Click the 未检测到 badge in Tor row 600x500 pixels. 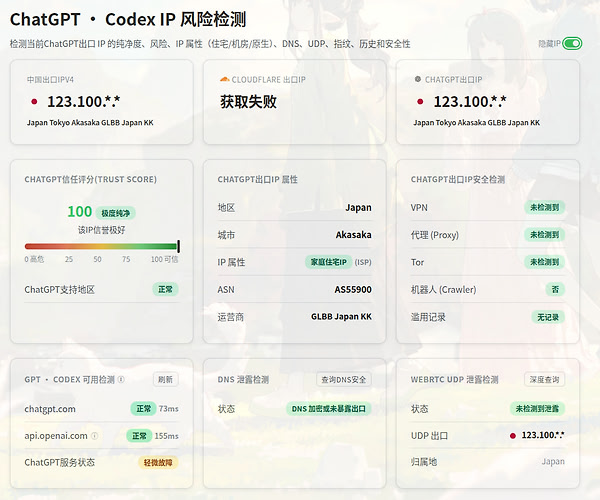tap(544, 262)
